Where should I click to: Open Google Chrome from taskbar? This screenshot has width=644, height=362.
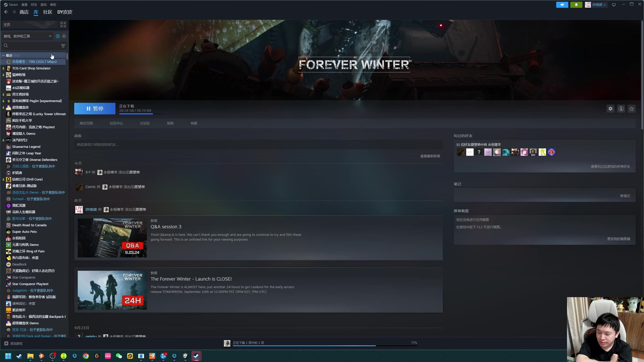point(86,356)
